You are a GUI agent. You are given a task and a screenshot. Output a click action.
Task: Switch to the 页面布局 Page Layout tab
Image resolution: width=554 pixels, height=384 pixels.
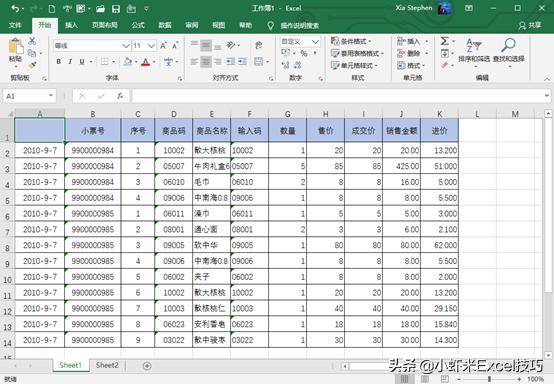click(x=105, y=25)
